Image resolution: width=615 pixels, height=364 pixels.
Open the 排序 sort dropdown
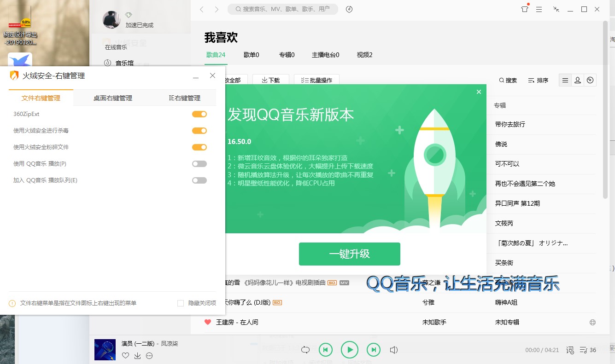pos(538,81)
